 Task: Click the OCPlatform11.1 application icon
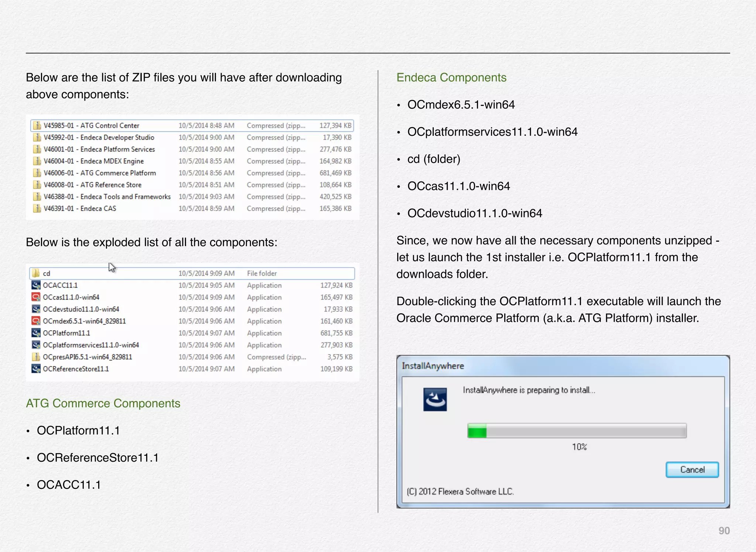pyautogui.click(x=36, y=333)
